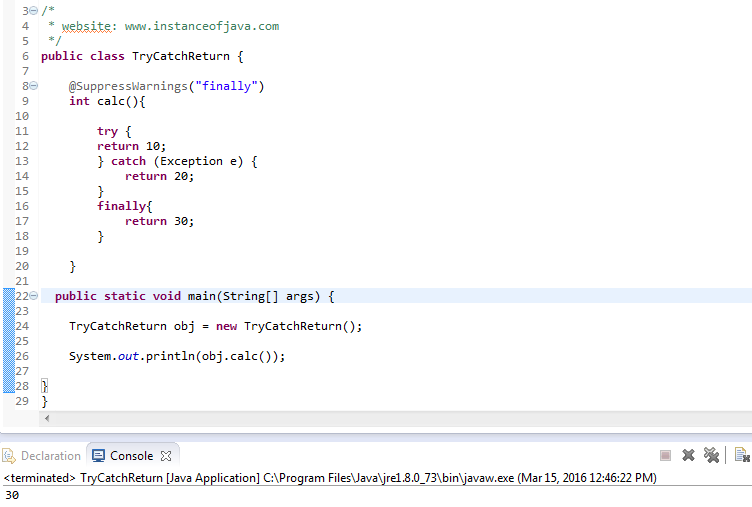Click the editor horizontal scrollbar left arrow

45,418
